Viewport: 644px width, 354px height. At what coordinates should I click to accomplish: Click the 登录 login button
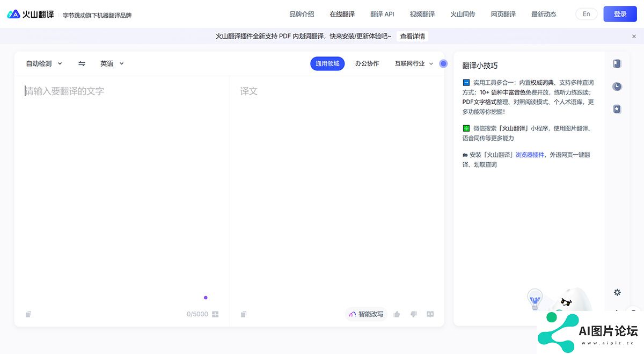tap(620, 14)
